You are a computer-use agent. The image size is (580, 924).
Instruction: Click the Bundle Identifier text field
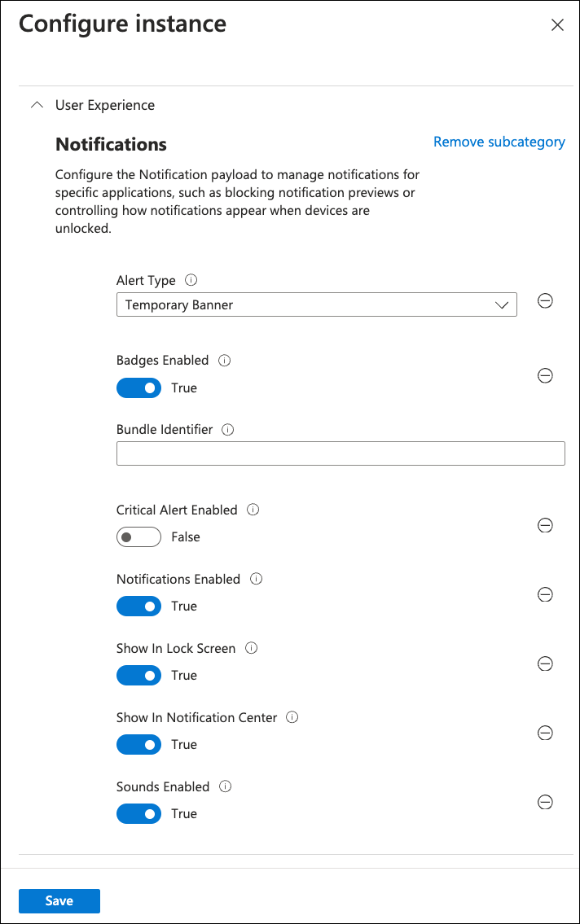point(341,453)
